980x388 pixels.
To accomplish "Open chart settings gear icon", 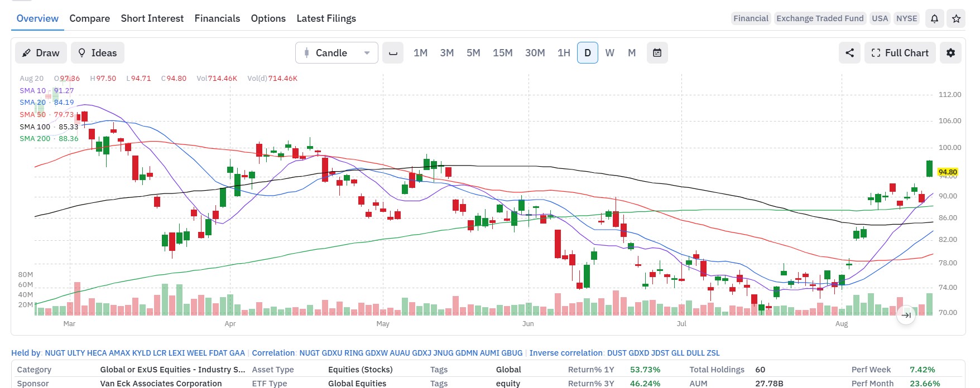I will [x=950, y=53].
